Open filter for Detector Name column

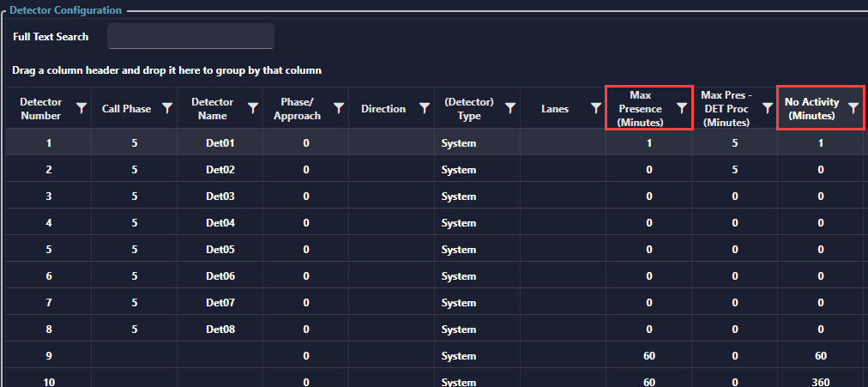pos(253,108)
